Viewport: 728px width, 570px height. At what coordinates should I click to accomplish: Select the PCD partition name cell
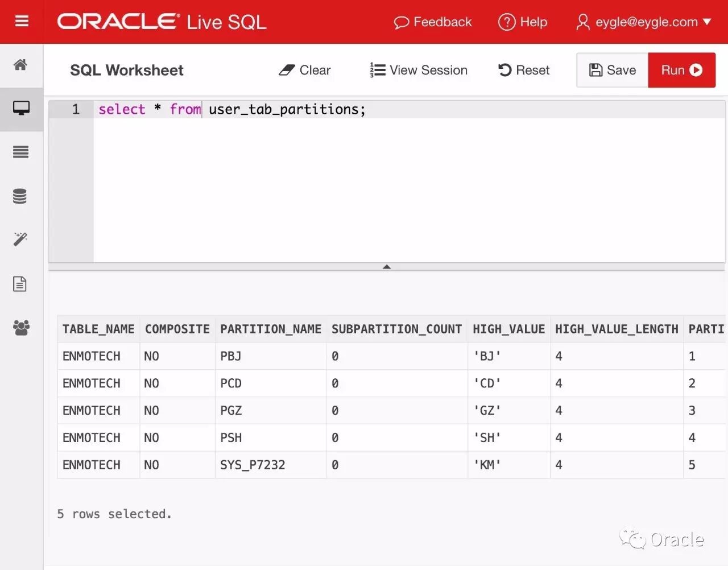(271, 383)
